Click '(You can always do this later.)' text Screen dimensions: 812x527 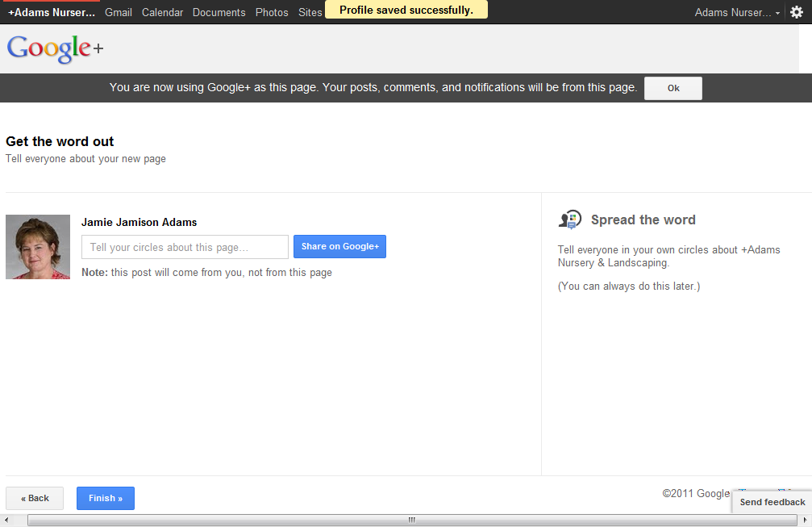click(x=629, y=286)
